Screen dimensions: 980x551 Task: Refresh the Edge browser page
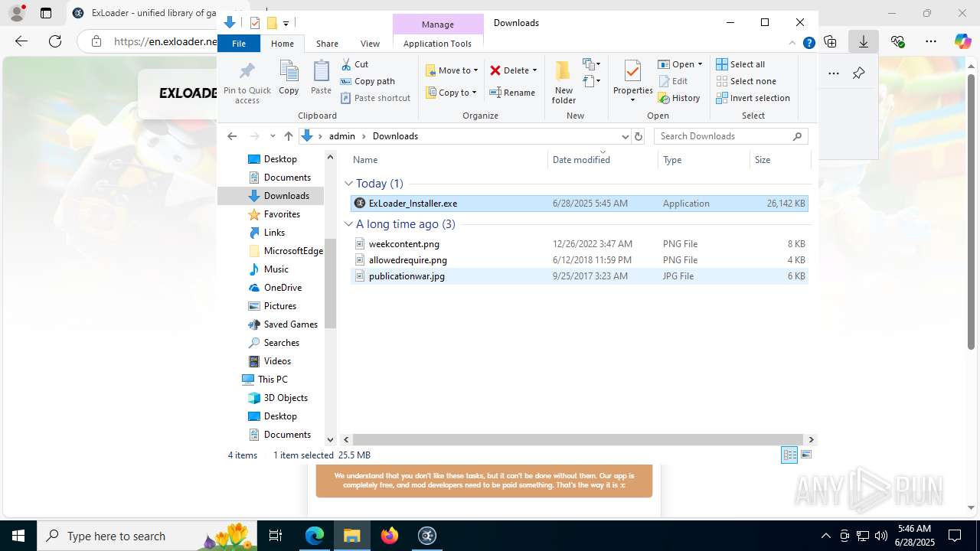[x=55, y=41]
